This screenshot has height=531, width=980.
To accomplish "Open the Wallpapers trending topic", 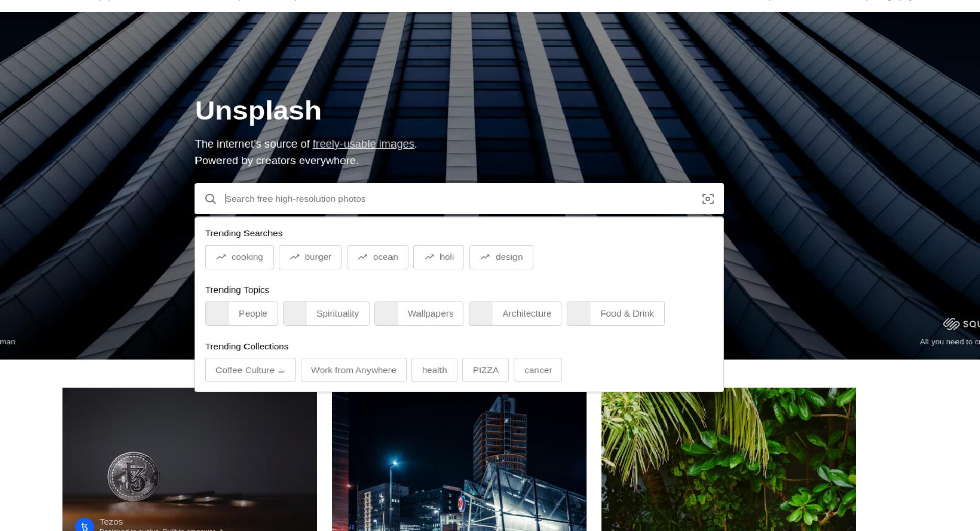I will click(x=419, y=313).
